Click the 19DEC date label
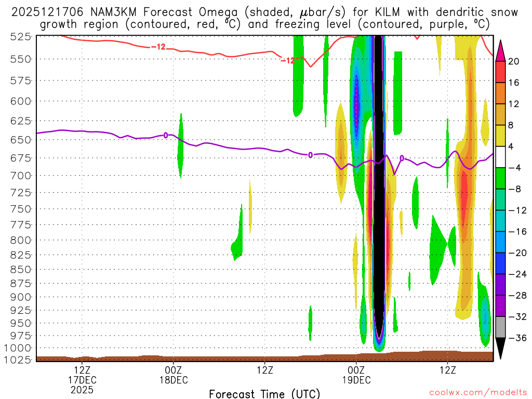Image resolution: width=532 pixels, height=399 pixels. pos(356,380)
